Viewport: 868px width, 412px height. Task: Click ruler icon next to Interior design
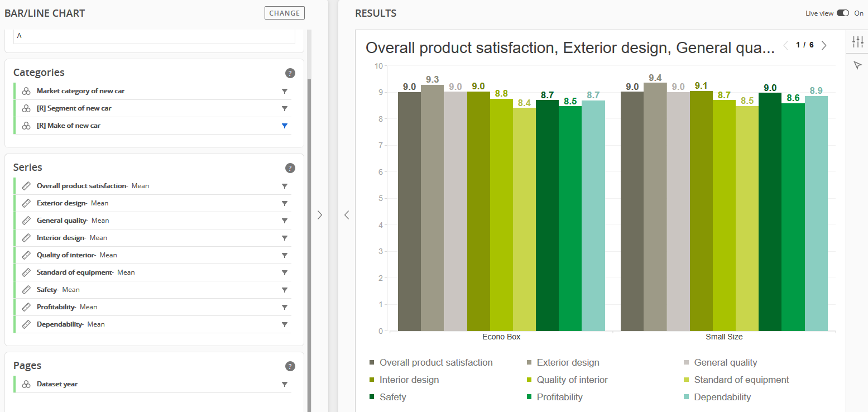26,238
